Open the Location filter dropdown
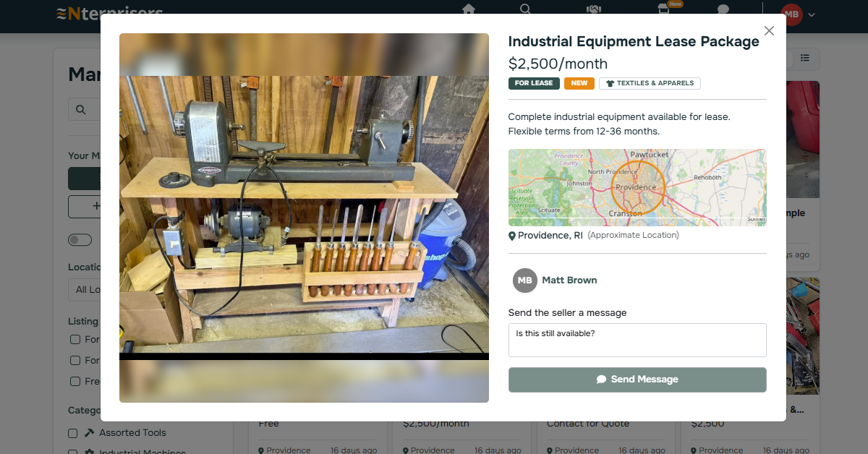 click(x=84, y=290)
